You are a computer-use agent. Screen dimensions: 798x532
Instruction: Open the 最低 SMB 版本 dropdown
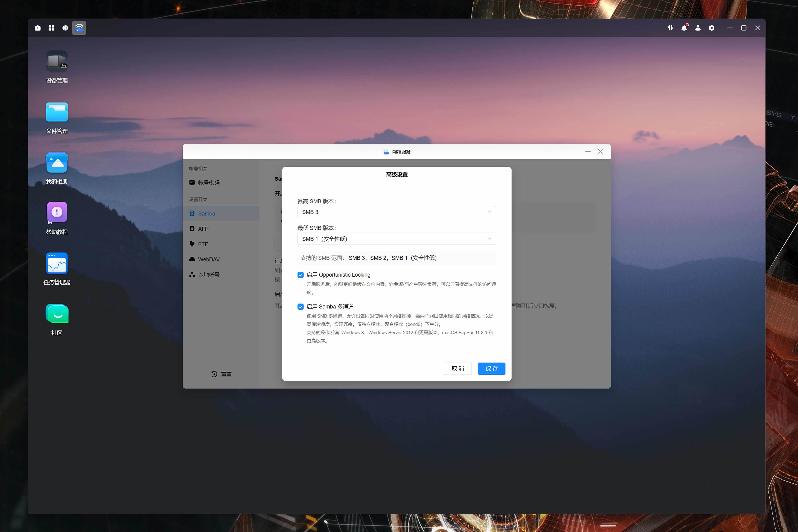[x=396, y=239]
